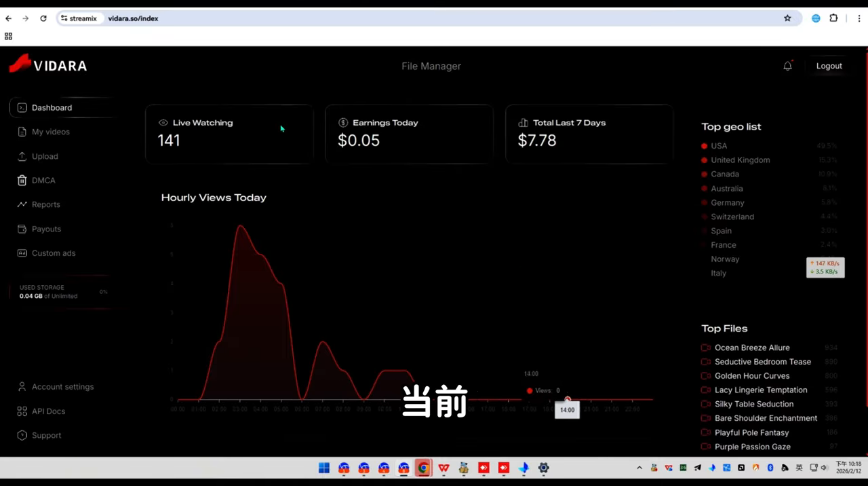Click the Logout button
The height and width of the screenshot is (486, 868).
829,66
